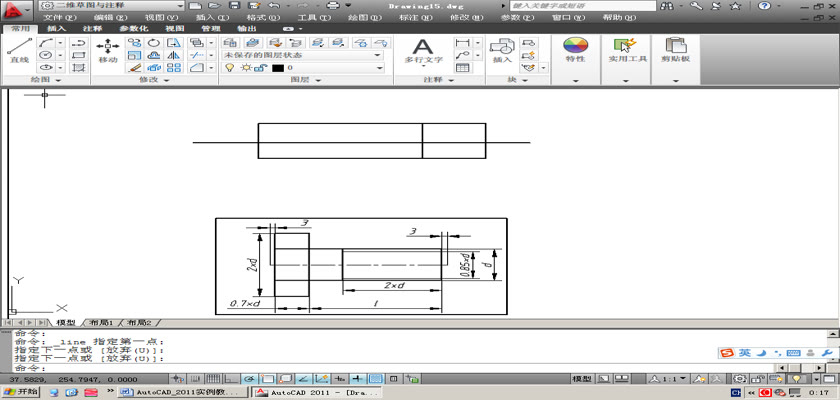Screen dimensions: 840x400
Task: Switch to the 参数化 ribbon tab
Action: pyautogui.click(x=133, y=28)
